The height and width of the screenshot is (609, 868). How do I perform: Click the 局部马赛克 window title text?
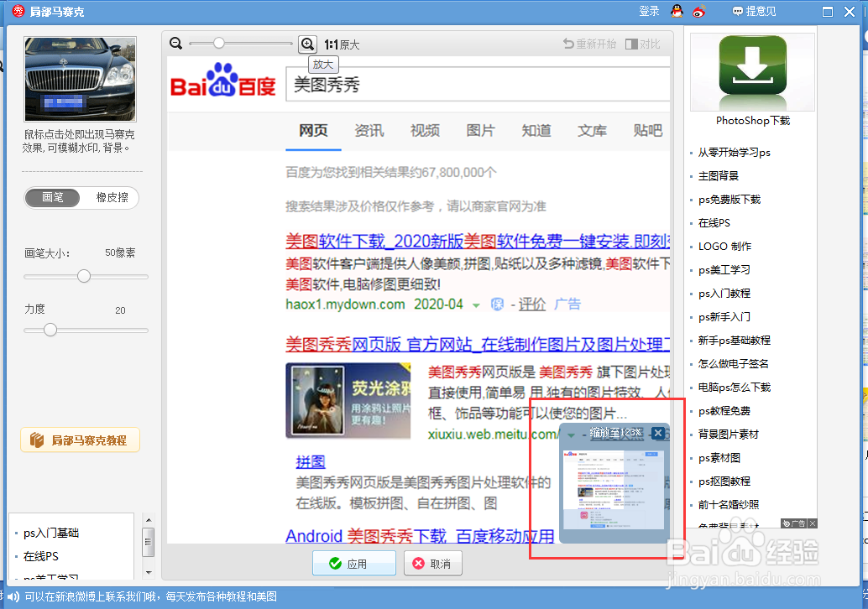point(56,12)
